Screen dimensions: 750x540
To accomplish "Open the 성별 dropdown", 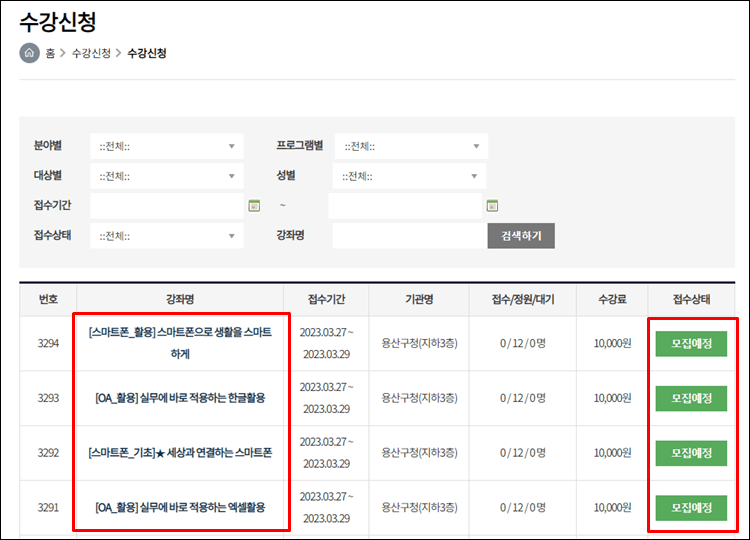I will point(409,176).
